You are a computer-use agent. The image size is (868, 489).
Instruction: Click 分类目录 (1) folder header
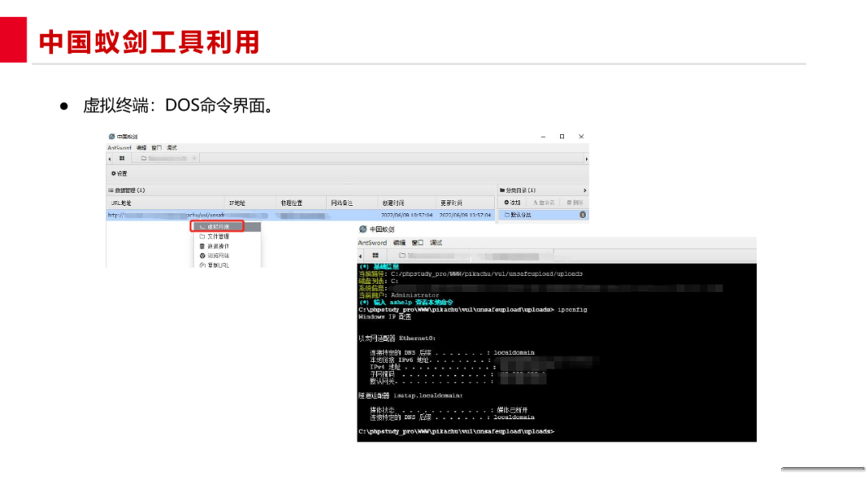[518, 190]
